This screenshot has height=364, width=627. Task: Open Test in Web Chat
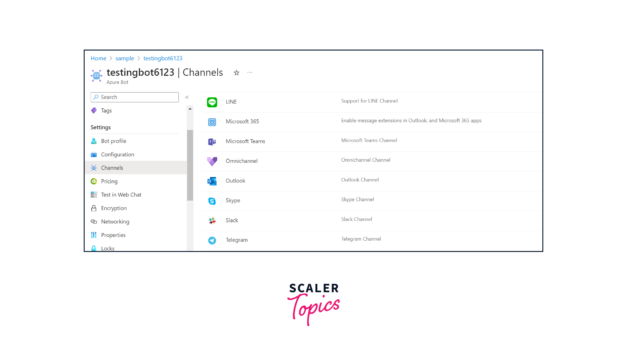(x=121, y=195)
